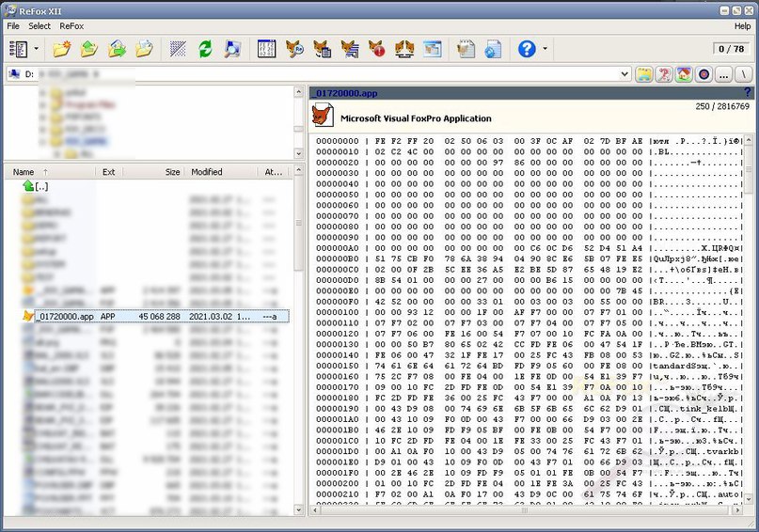Click the fox with red alert icon
This screenshot has width=759, height=532.
(376, 49)
